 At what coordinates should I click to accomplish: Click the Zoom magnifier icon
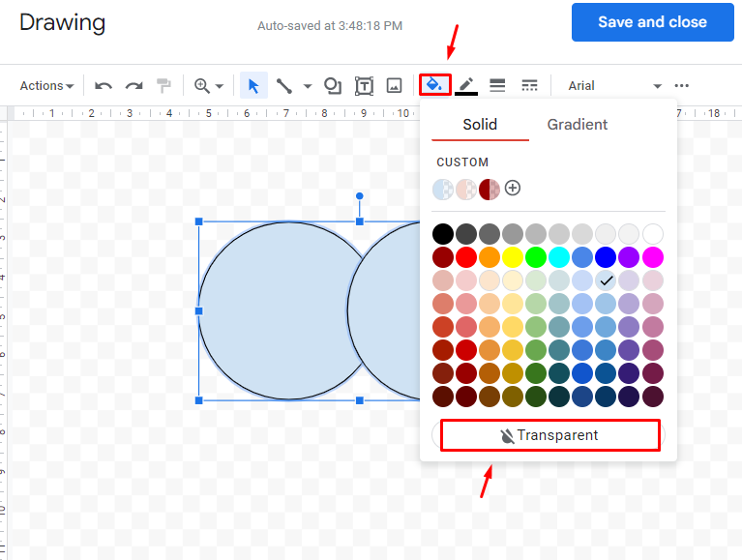pyautogui.click(x=202, y=86)
